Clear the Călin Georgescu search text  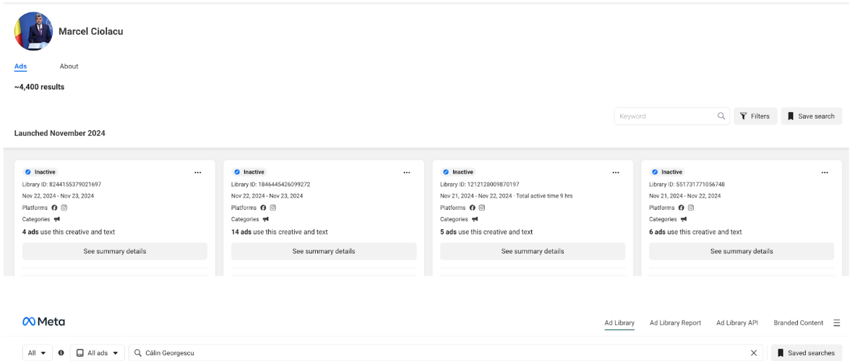click(753, 353)
